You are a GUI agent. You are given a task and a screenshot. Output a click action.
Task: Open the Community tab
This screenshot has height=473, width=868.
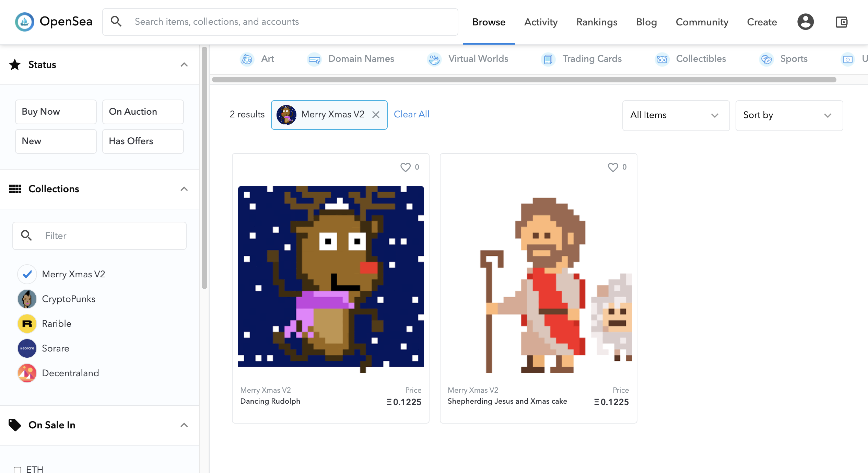click(702, 22)
